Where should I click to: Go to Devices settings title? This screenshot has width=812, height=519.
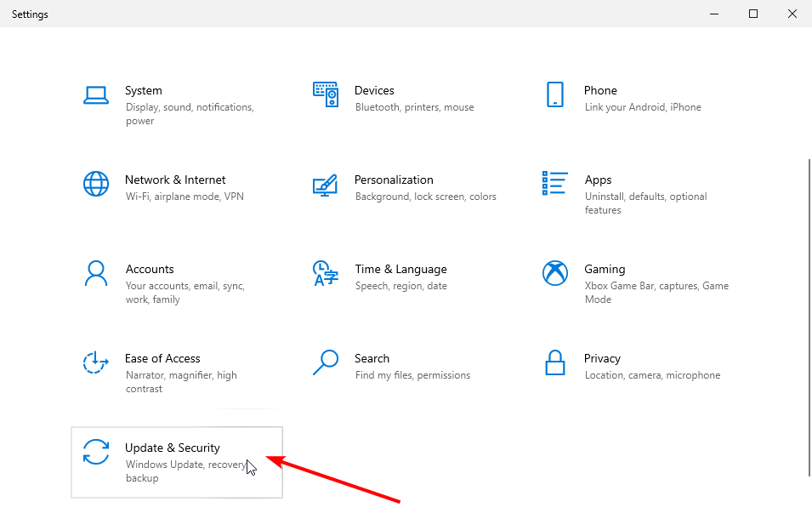(x=374, y=91)
